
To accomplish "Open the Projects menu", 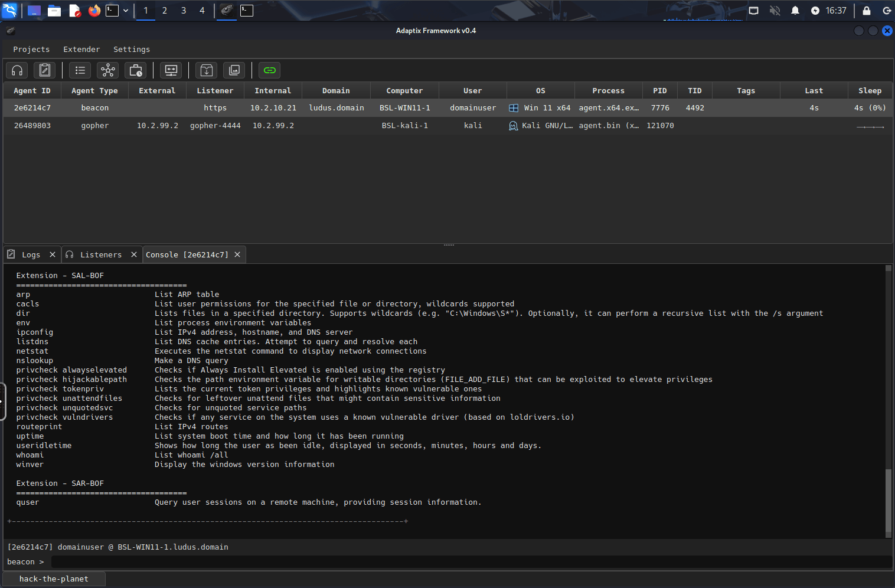I will tap(31, 50).
